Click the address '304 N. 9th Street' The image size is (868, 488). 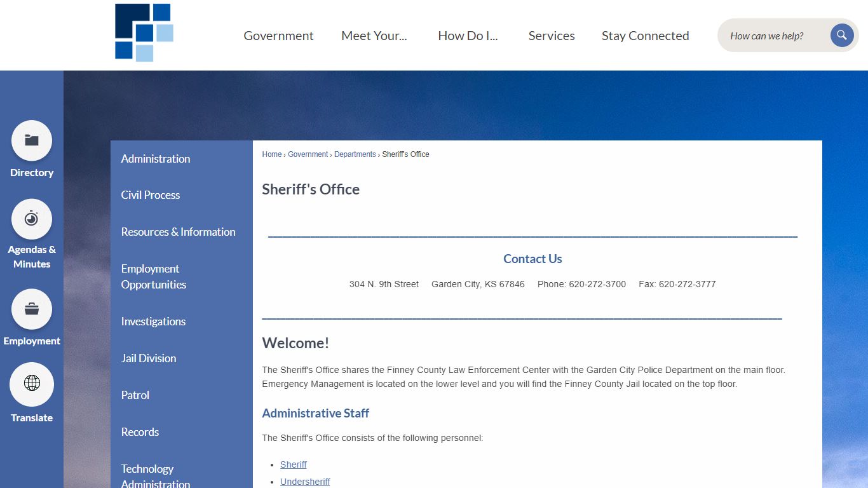tap(384, 284)
